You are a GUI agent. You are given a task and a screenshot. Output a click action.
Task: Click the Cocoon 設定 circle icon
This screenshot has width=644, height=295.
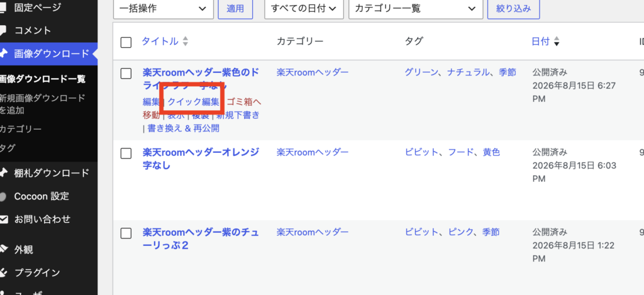tap(3, 196)
